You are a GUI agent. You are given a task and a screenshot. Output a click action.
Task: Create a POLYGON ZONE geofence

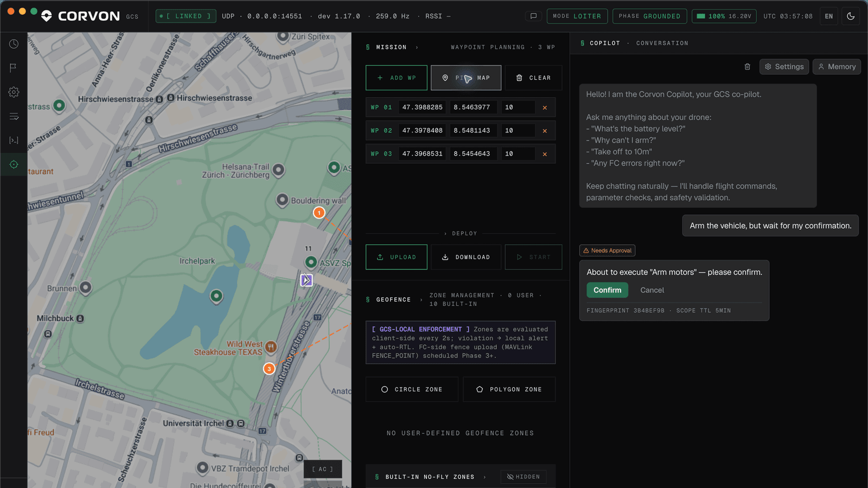coord(509,389)
